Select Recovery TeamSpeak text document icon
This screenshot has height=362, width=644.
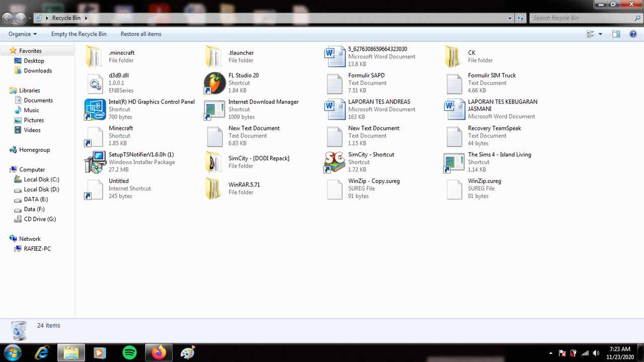454,136
